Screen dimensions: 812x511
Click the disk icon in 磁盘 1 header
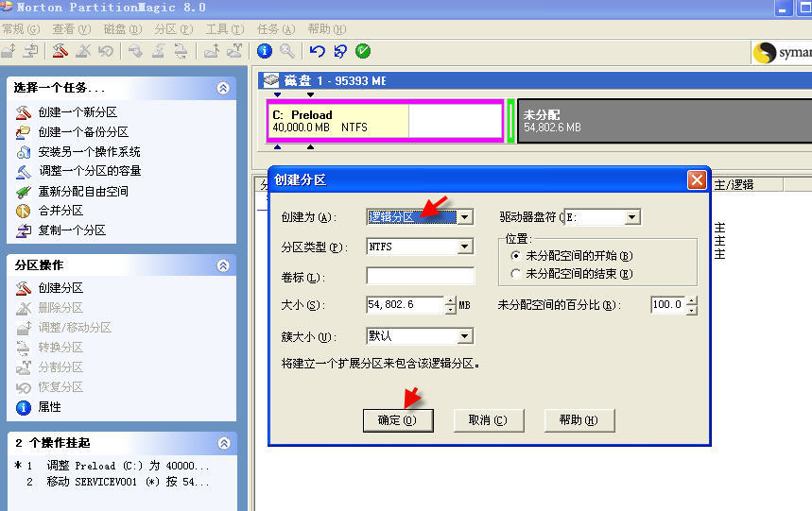click(271, 80)
